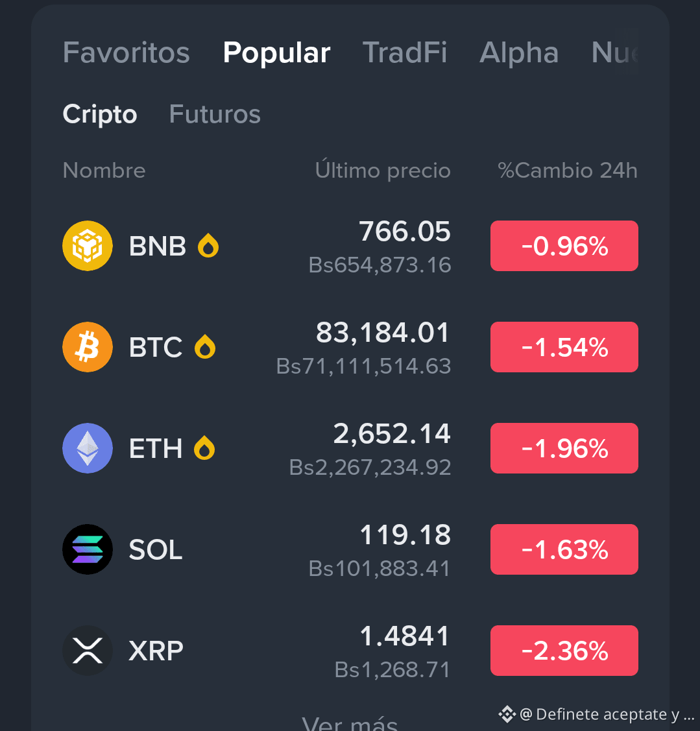The width and height of the screenshot is (700, 731).
Task: Open the Ver más link
Action: pos(350,724)
